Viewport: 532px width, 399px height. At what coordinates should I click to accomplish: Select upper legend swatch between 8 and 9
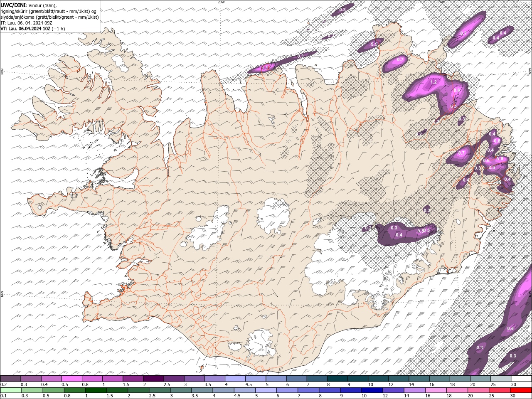(337, 379)
